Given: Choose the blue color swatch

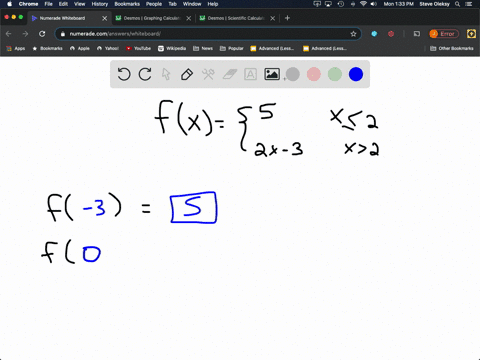Looking at the screenshot, I should tap(356, 74).
